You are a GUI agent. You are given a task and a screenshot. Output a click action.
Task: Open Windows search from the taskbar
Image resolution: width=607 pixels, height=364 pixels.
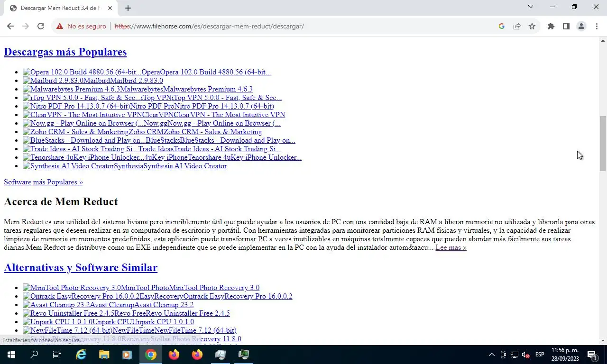tap(34, 355)
